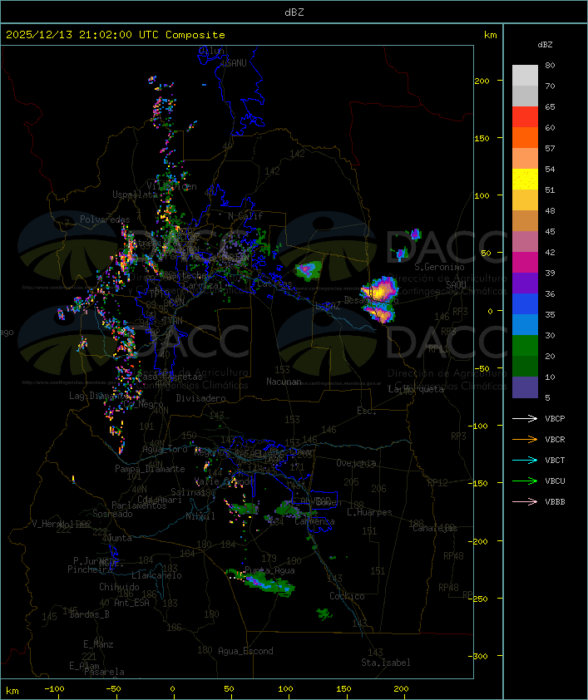Click the Uspallata map label
The height and width of the screenshot is (700, 588).
pyautogui.click(x=135, y=195)
